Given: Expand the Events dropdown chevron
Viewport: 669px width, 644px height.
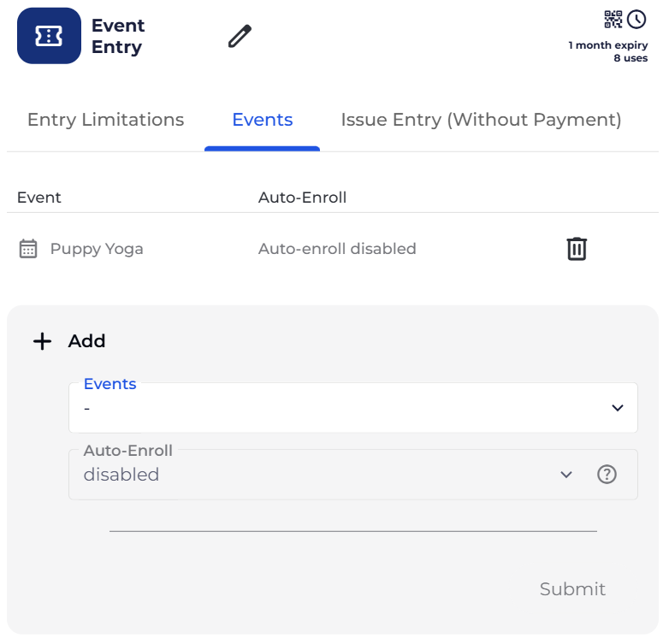Looking at the screenshot, I should tap(618, 408).
